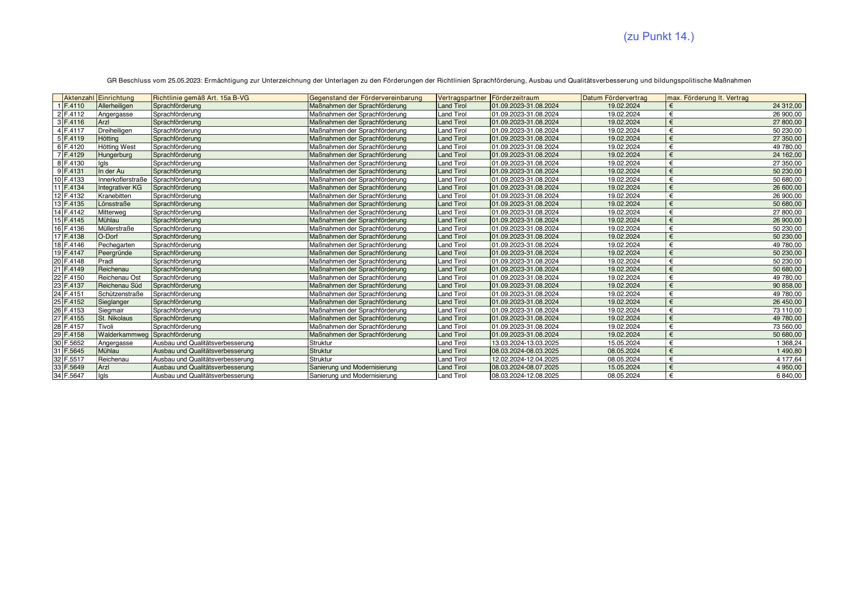Image resolution: width=868 pixels, height=614 pixels.
Task: Select the F.4110 Aktenzahl cell
Action: point(74,106)
